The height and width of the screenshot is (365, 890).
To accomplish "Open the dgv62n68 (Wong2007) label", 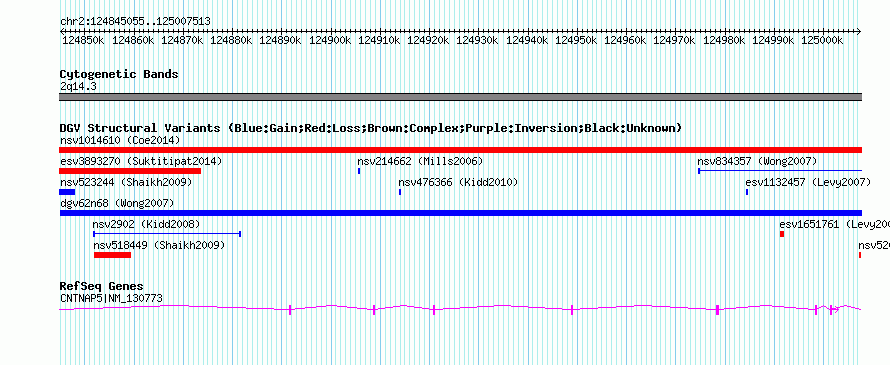I will pos(117,203).
